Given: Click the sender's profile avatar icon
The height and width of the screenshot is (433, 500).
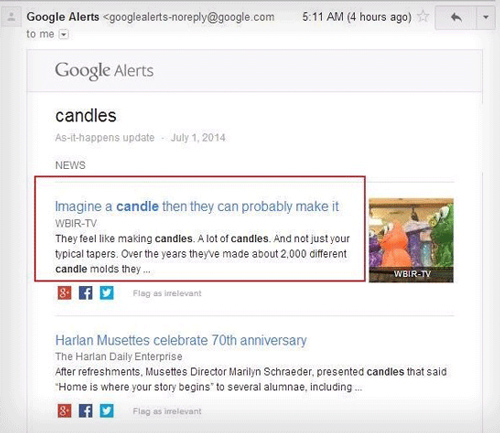Looking at the screenshot, I should 12,17.
